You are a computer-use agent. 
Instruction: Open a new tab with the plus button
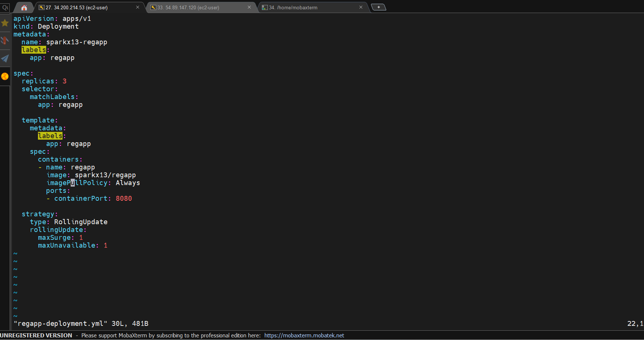[x=378, y=7]
